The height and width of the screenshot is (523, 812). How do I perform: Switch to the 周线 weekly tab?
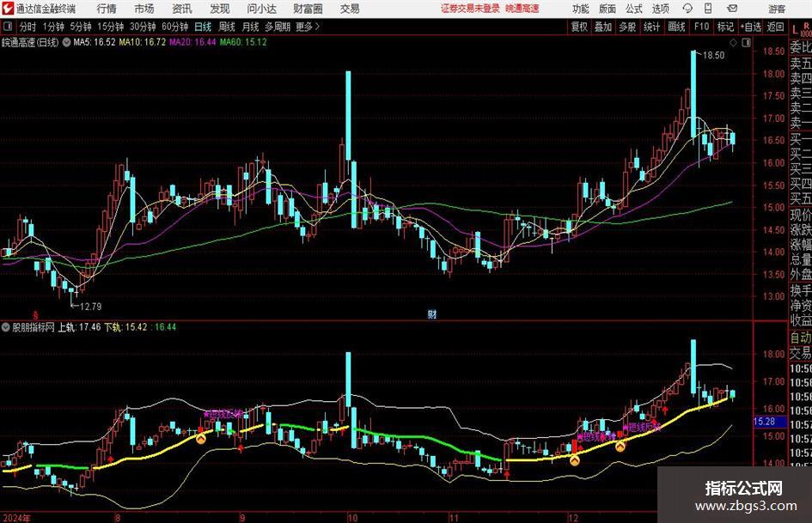[227, 27]
